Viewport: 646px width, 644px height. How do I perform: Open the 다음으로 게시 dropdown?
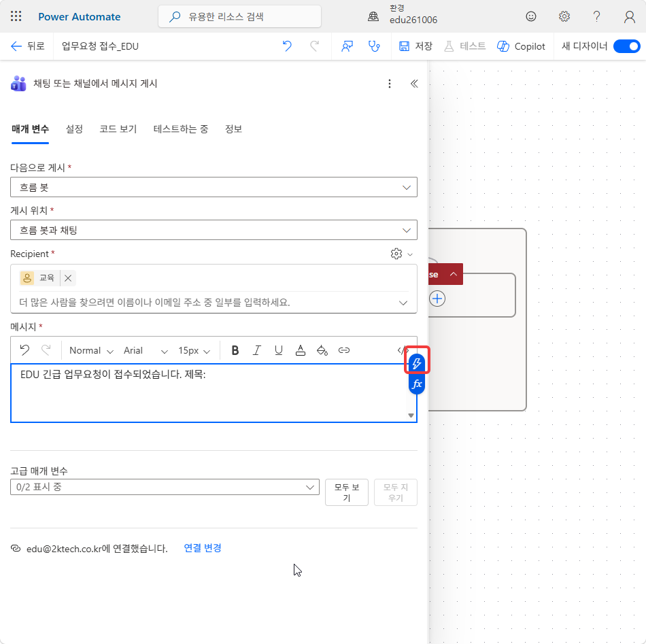(x=214, y=187)
